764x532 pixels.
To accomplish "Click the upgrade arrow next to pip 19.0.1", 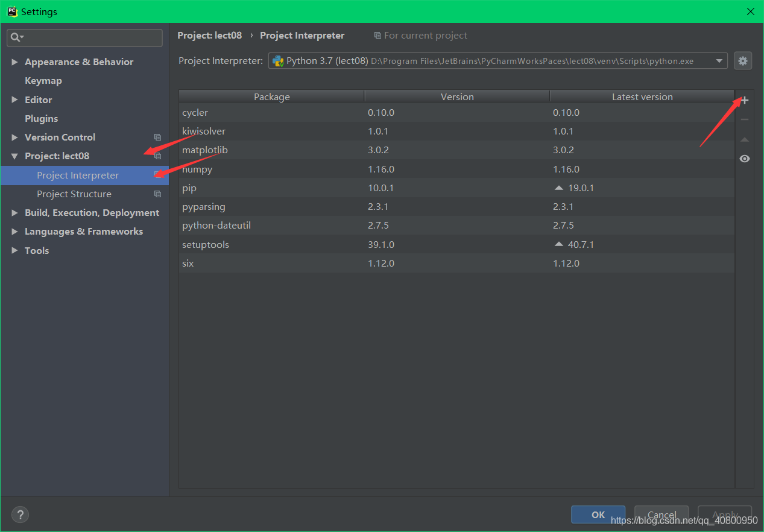I will click(558, 188).
